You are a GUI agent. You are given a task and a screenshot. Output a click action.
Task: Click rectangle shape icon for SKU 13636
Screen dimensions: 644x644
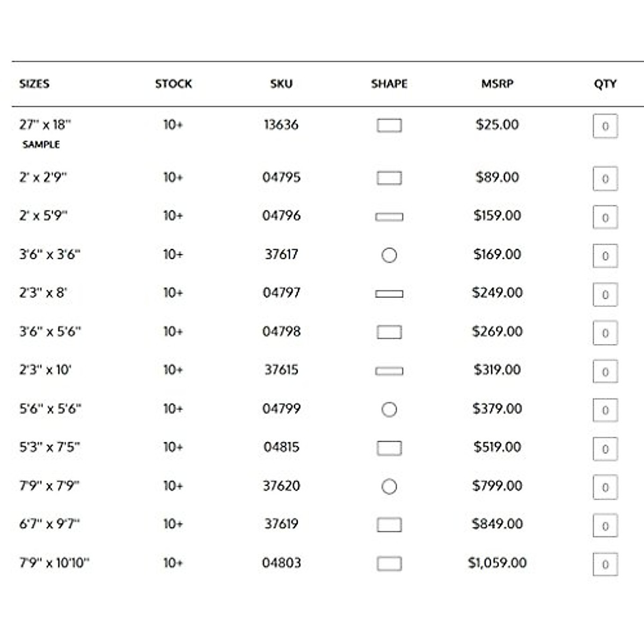tap(389, 126)
